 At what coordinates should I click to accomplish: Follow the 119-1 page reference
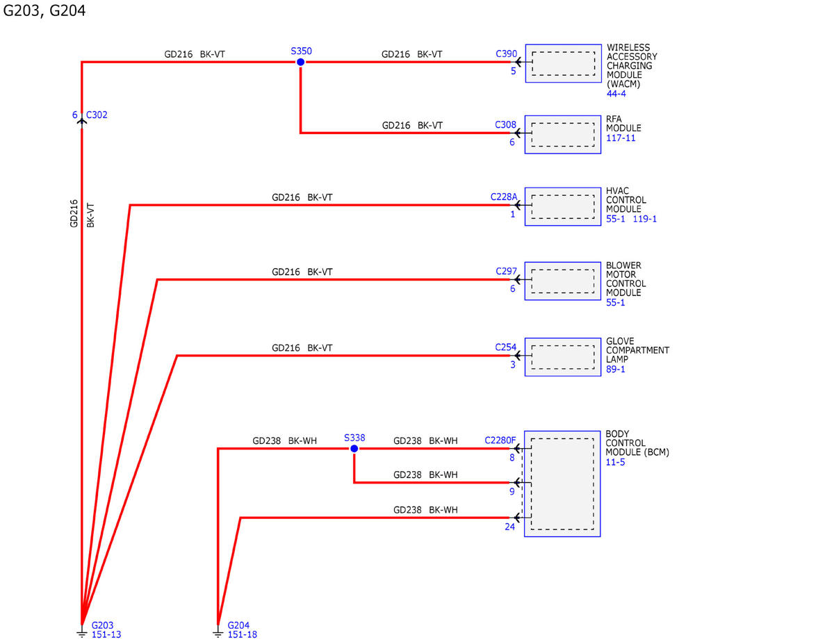(645, 219)
